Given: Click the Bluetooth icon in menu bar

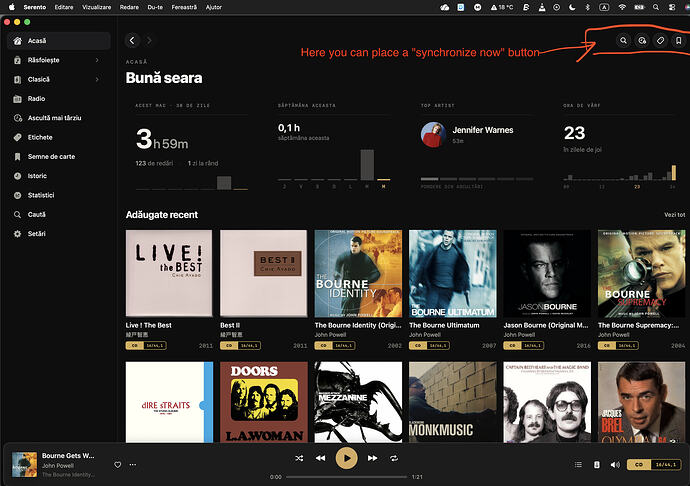Looking at the screenshot, I should (x=587, y=7).
